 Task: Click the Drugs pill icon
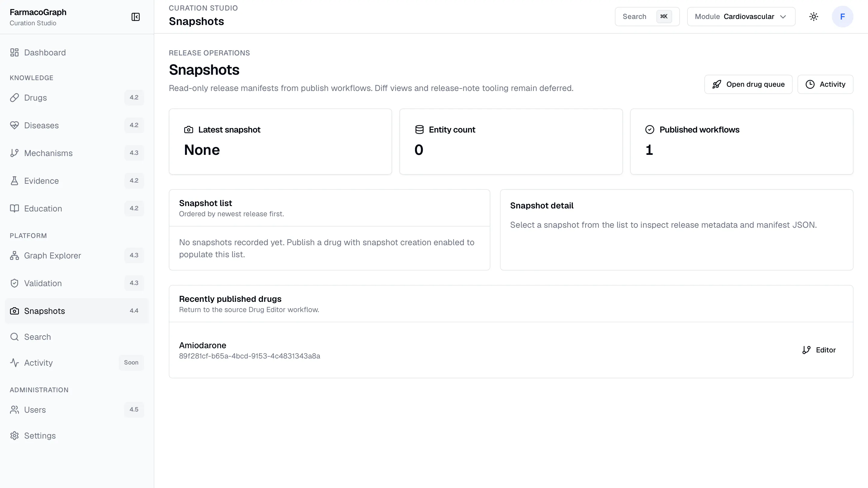coord(14,98)
